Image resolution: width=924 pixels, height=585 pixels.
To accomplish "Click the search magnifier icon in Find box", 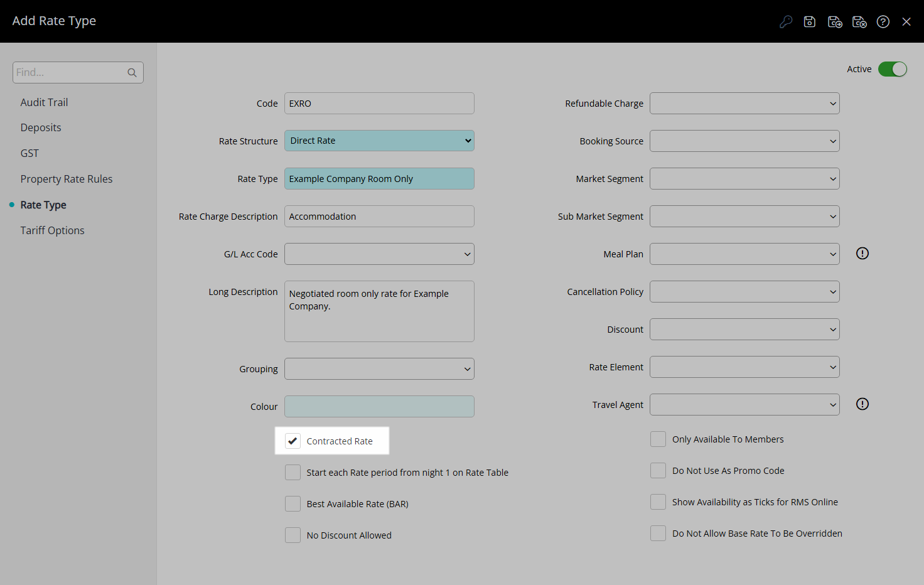I will coord(132,73).
